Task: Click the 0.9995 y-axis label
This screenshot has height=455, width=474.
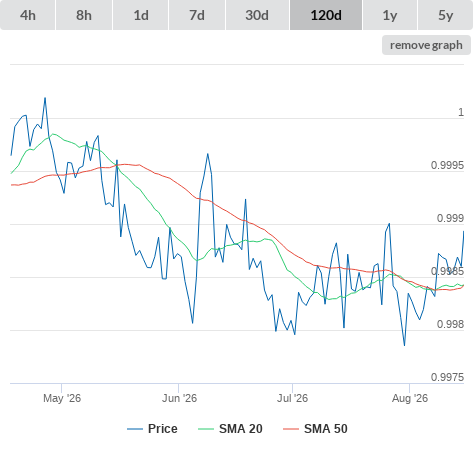Action: point(447,165)
